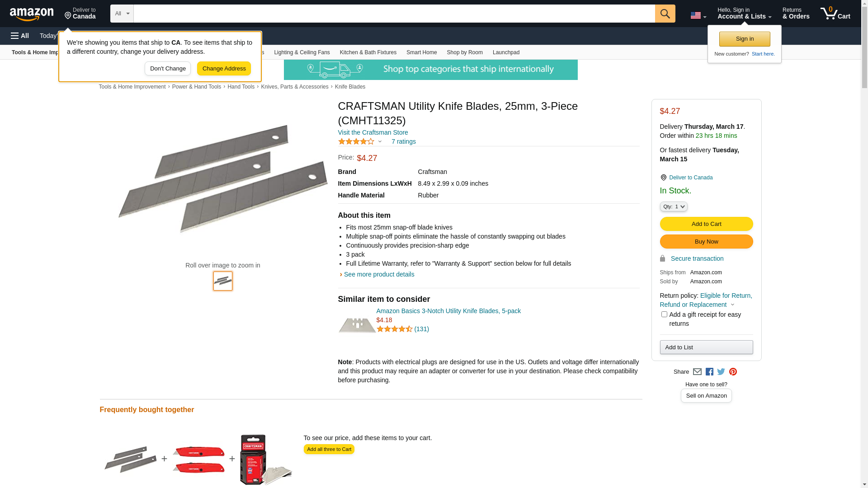Image resolution: width=868 pixels, height=488 pixels.
Task: Share product on Facebook
Action: pos(709,372)
